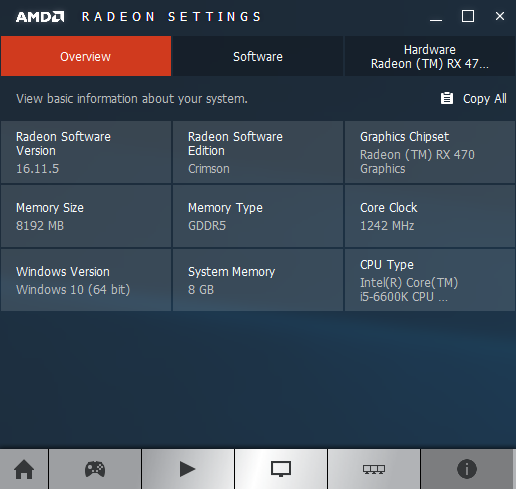Click the 8192 MB value
The height and width of the screenshot is (489, 516).
40,226
